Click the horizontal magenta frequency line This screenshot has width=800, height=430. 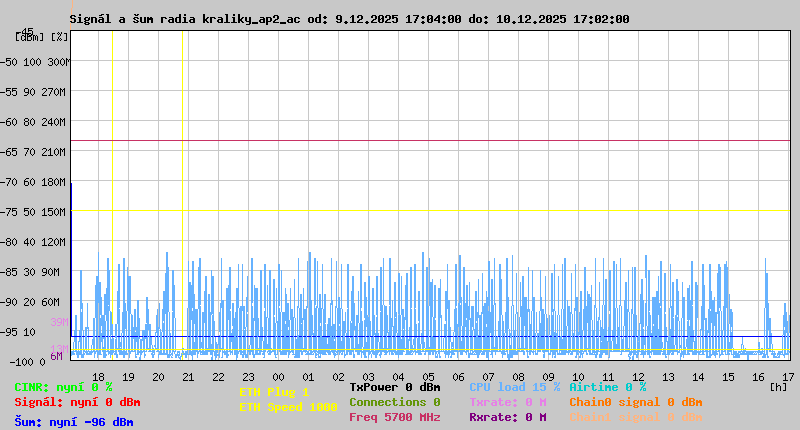[430, 141]
